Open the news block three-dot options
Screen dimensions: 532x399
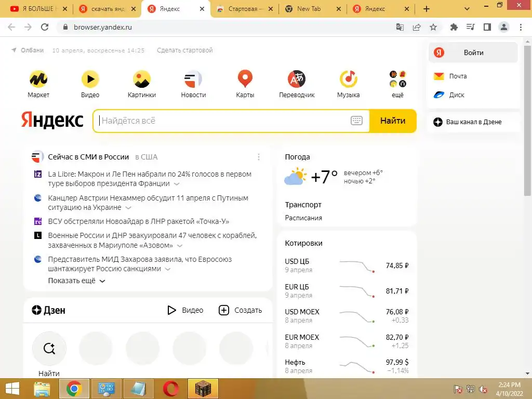[259, 157]
